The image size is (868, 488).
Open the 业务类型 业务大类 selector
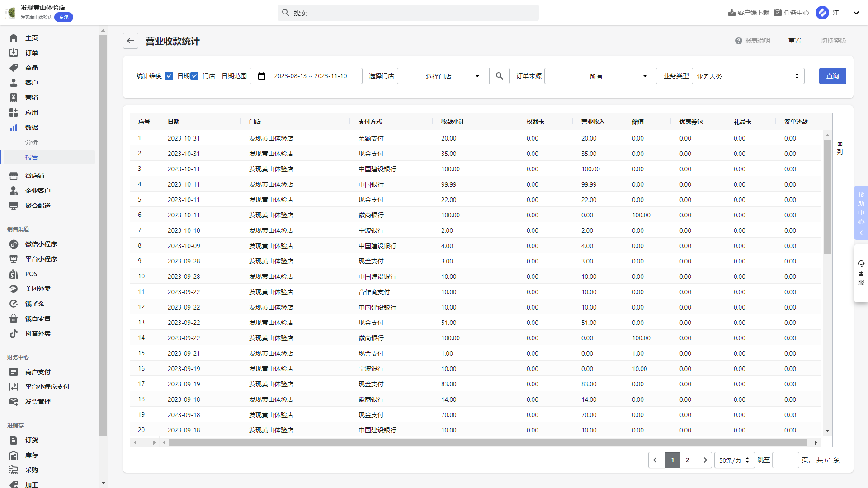(x=748, y=76)
